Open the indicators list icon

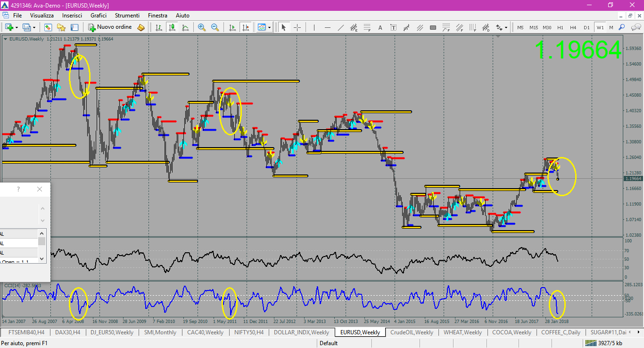(262, 27)
